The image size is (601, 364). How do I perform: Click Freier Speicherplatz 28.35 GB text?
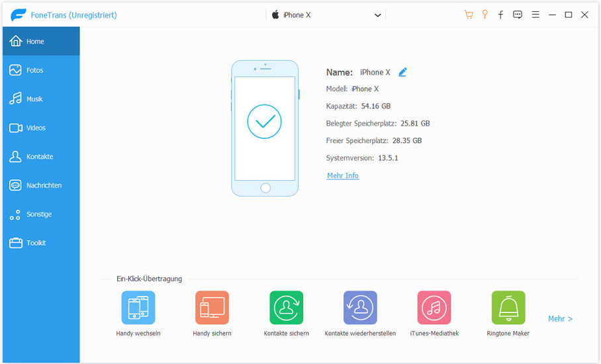point(374,140)
